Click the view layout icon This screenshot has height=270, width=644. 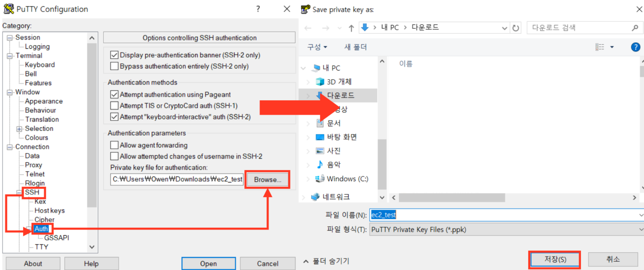(x=600, y=47)
